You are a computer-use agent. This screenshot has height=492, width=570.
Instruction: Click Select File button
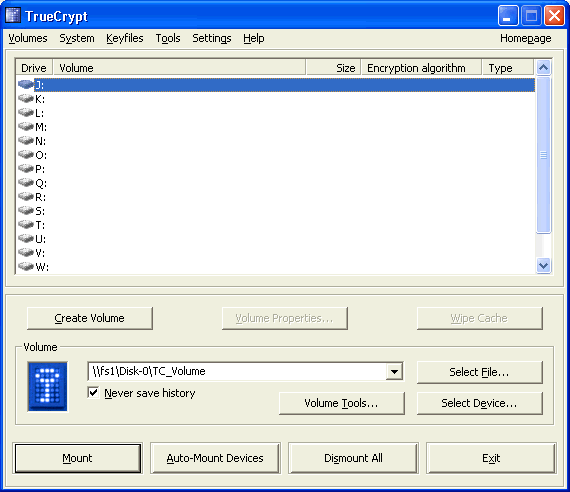coord(479,372)
